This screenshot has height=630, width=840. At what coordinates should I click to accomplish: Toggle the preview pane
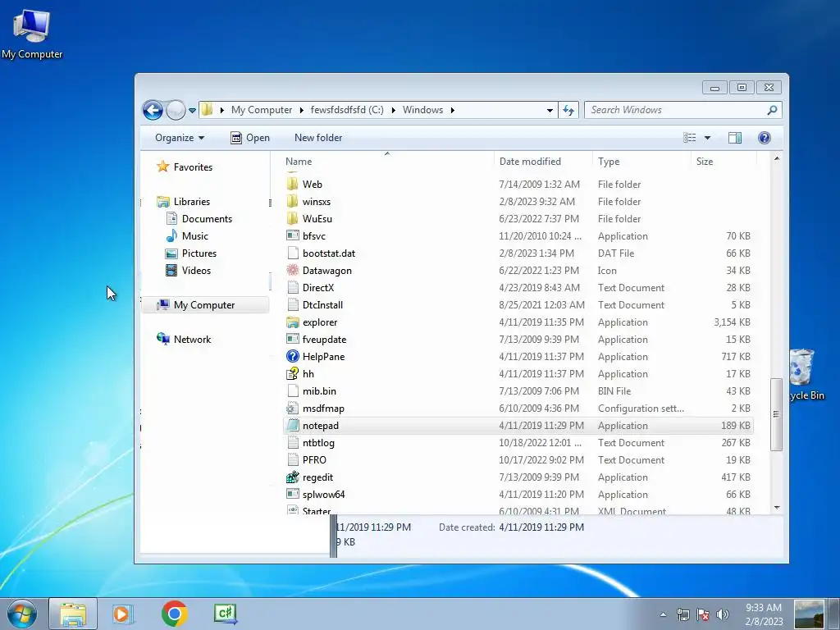click(x=735, y=138)
